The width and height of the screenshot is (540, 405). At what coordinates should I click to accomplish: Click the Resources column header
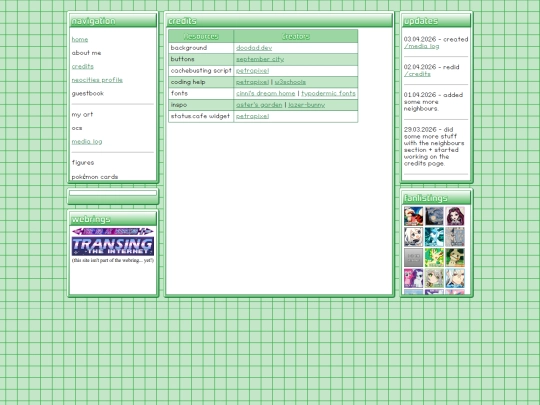201,36
